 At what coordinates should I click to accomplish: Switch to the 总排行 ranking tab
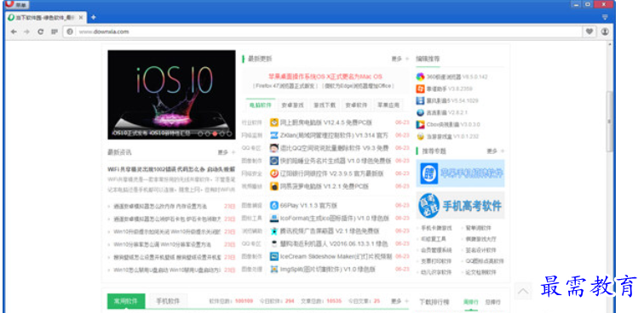[493, 302]
